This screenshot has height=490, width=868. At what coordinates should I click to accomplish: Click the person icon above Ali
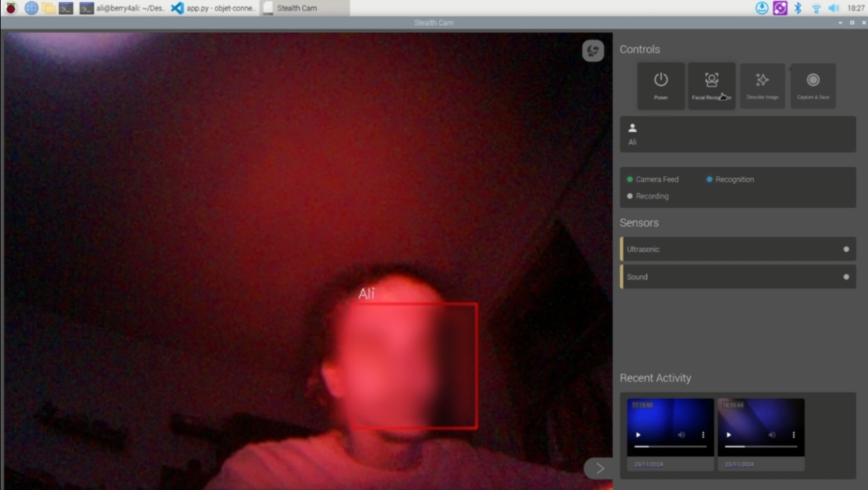[632, 129]
